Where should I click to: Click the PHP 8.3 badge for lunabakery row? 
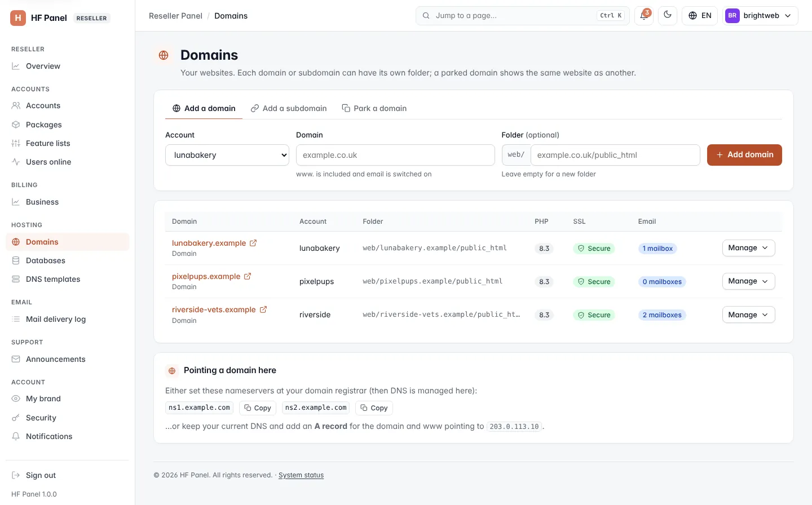point(544,249)
